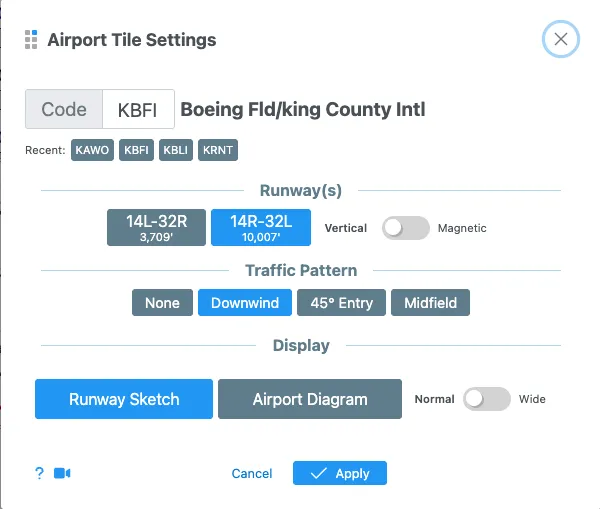Click the KBFI airport code field
The width and height of the screenshot is (600, 509).
(138, 110)
